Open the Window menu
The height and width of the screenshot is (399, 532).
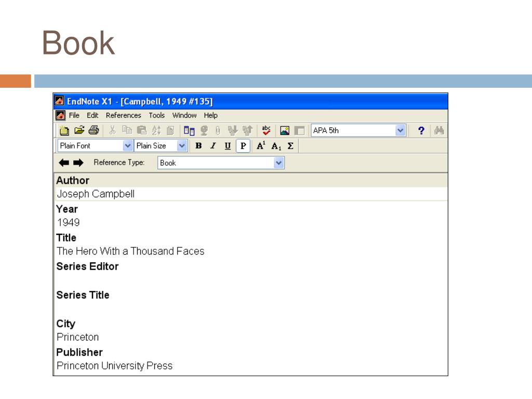point(184,115)
